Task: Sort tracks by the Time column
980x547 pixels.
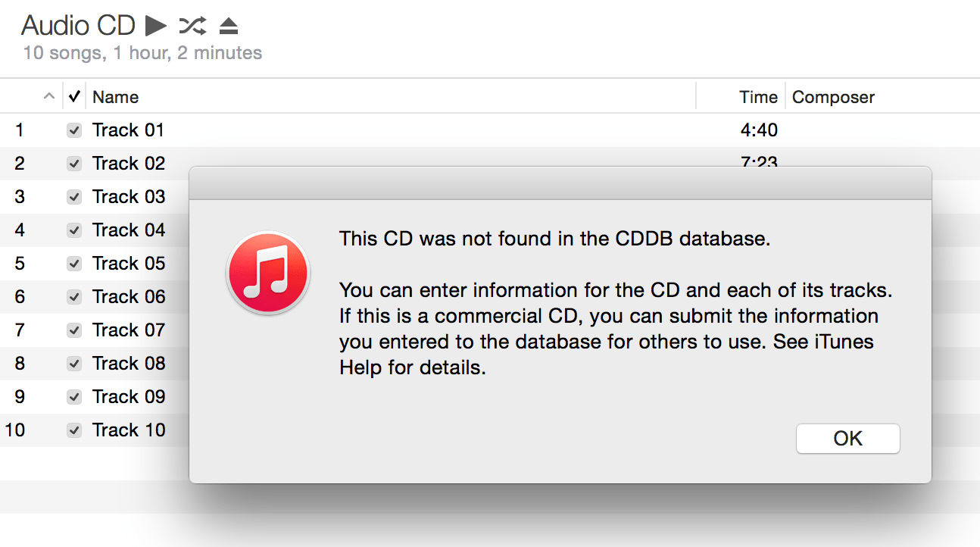Action: point(757,96)
